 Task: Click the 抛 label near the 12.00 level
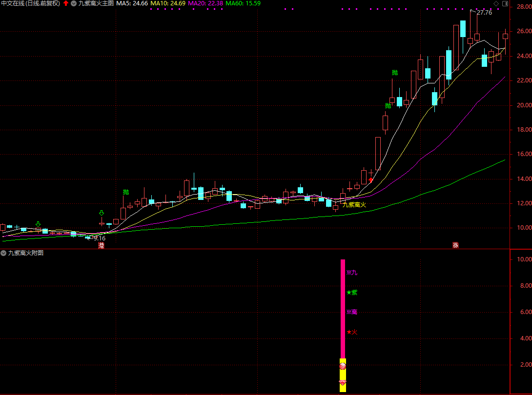pos(126,192)
